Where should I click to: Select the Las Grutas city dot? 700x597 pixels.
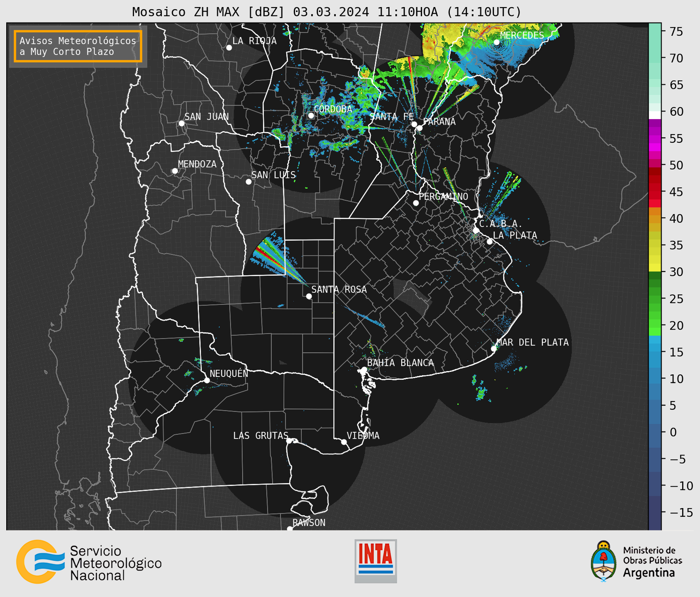pyautogui.click(x=289, y=441)
